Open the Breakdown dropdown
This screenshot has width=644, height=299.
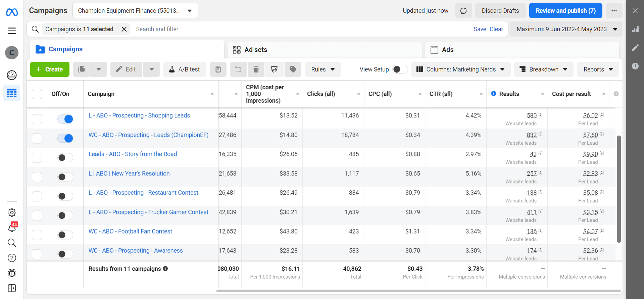click(x=544, y=69)
